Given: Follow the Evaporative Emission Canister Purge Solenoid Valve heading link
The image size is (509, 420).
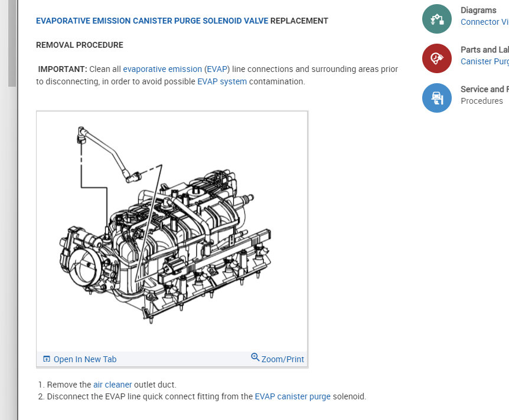Looking at the screenshot, I should point(152,21).
